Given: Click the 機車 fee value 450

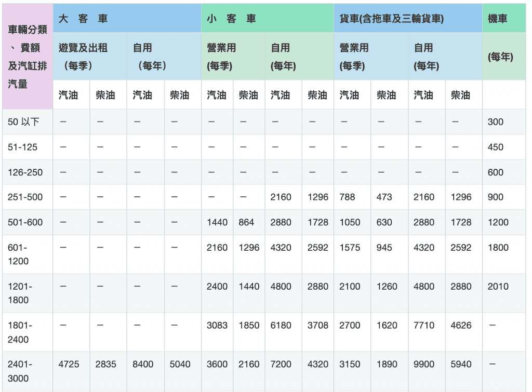Looking at the screenshot, I should (495, 147).
